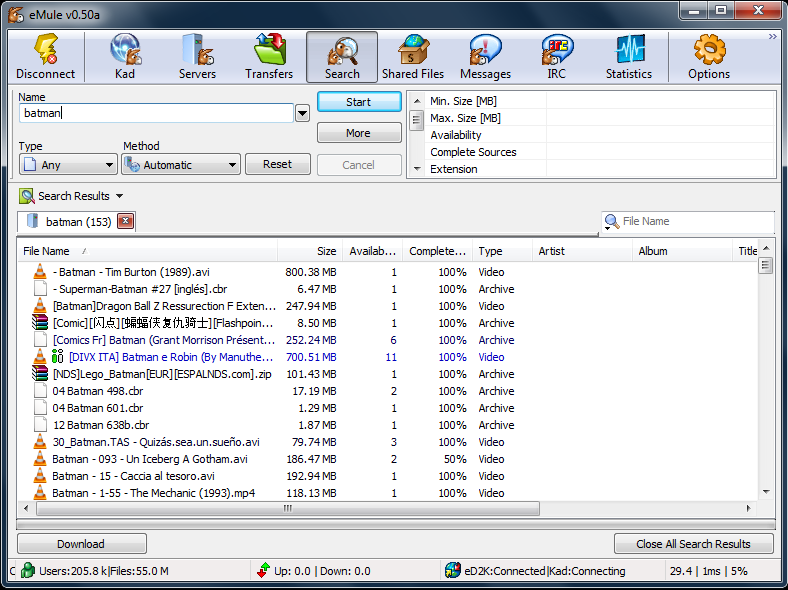Open the Kad network view
Image resolution: width=788 pixels, height=590 pixels.
click(x=125, y=57)
